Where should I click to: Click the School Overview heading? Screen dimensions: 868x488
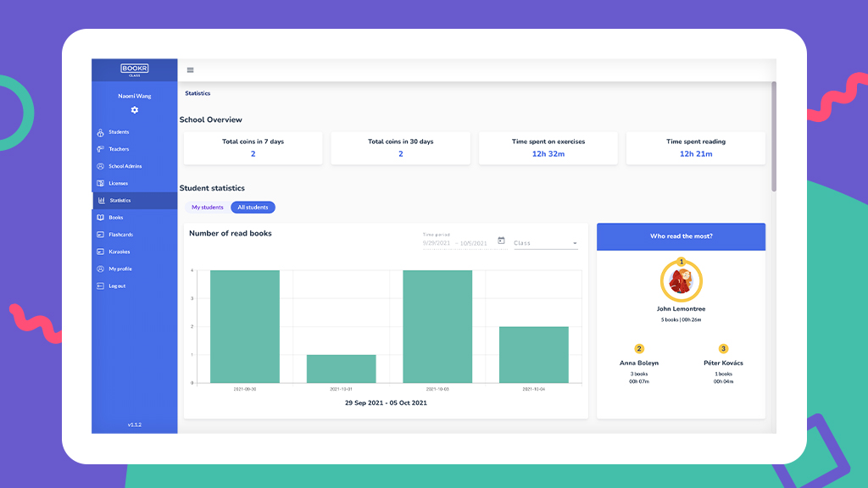click(x=211, y=120)
